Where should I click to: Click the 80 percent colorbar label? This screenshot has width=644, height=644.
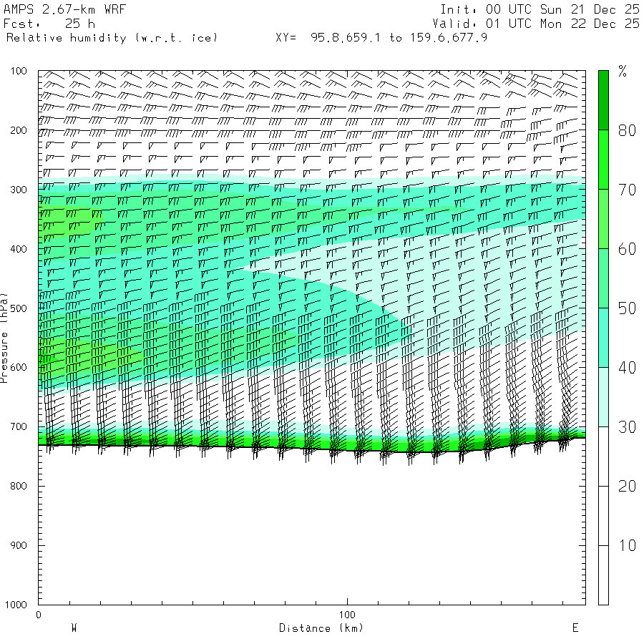(x=627, y=131)
